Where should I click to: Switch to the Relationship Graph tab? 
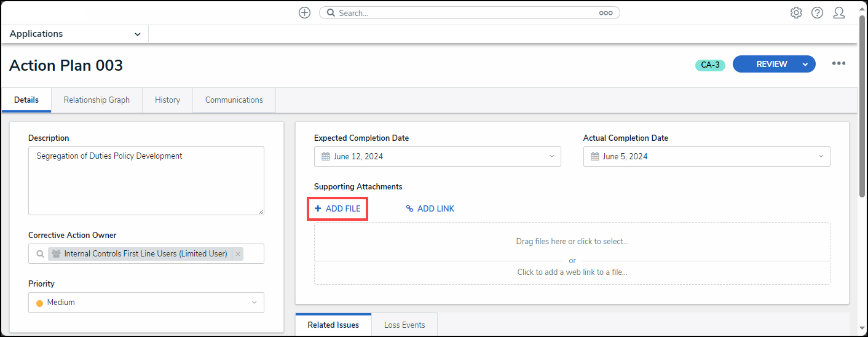pos(97,100)
